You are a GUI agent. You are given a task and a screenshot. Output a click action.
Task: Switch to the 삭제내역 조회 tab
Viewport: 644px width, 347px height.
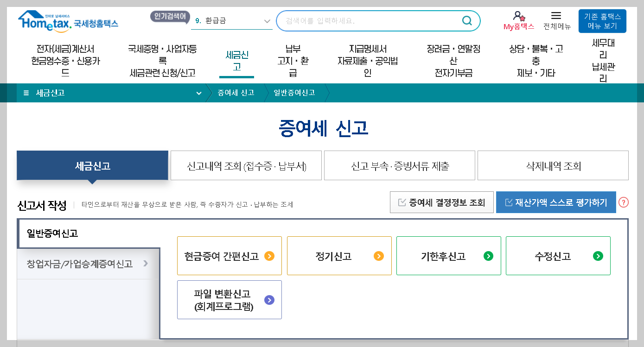click(x=552, y=165)
